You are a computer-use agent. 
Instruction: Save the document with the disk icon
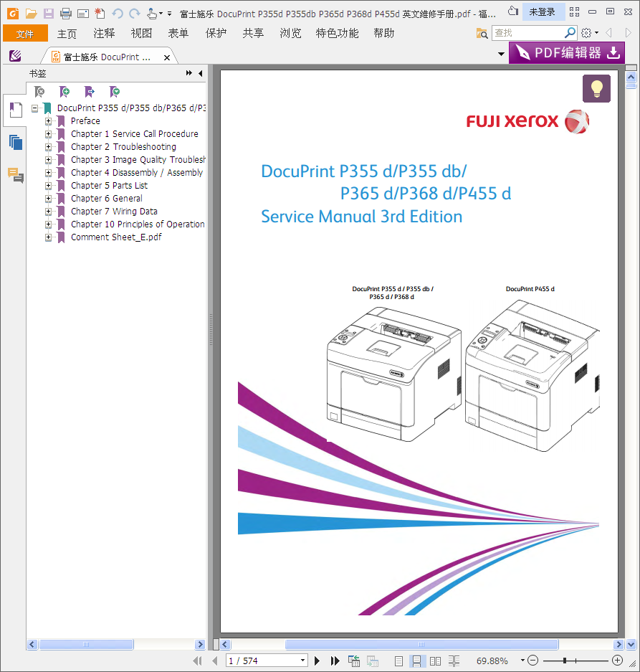(x=49, y=14)
